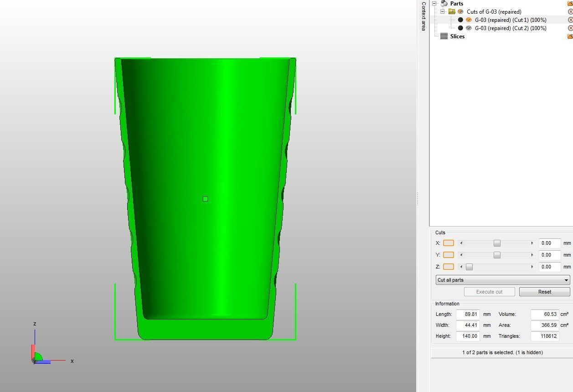Collapse the Parts tree node

(434, 3)
